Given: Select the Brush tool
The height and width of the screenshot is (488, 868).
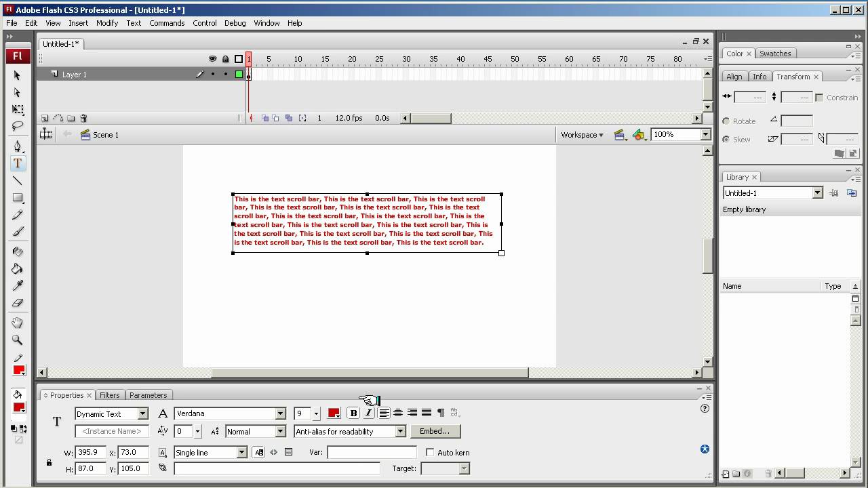Looking at the screenshot, I should tap(18, 232).
